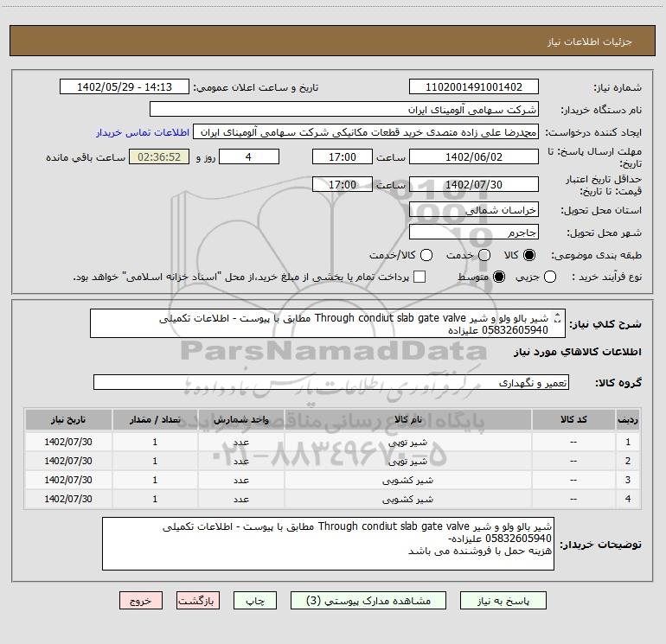
Task: Click the شماره نیاز number field
Action: pos(473,87)
